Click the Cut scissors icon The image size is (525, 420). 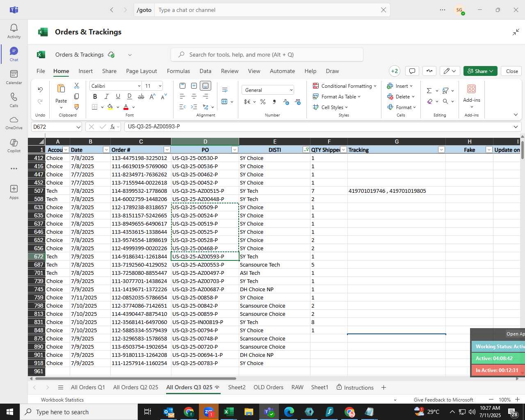(77, 86)
